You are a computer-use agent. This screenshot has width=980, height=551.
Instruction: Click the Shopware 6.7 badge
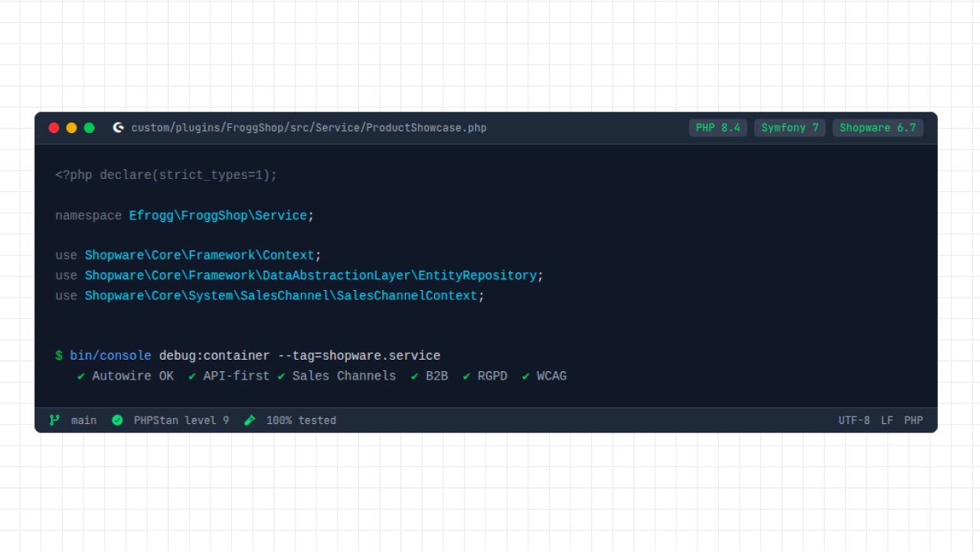[877, 127]
